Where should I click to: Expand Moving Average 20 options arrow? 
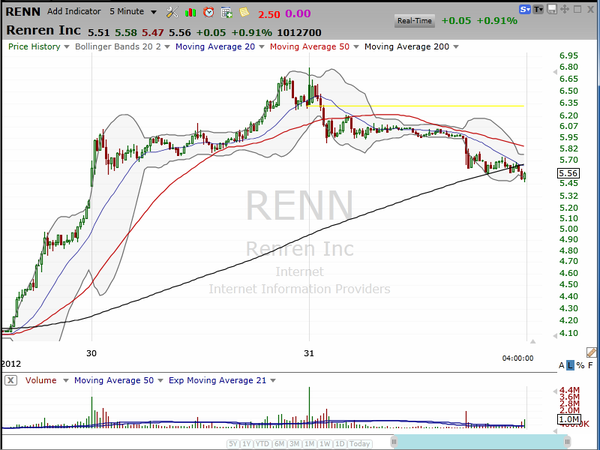262,47
